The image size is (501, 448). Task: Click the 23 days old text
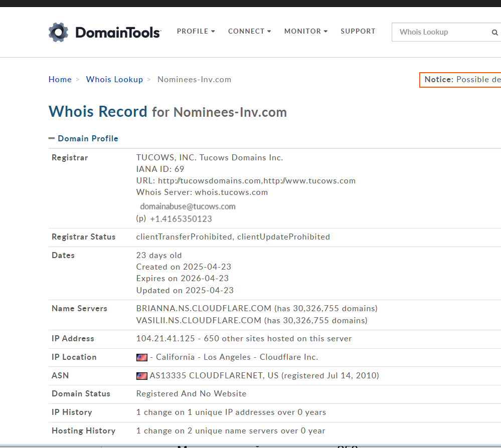click(159, 256)
